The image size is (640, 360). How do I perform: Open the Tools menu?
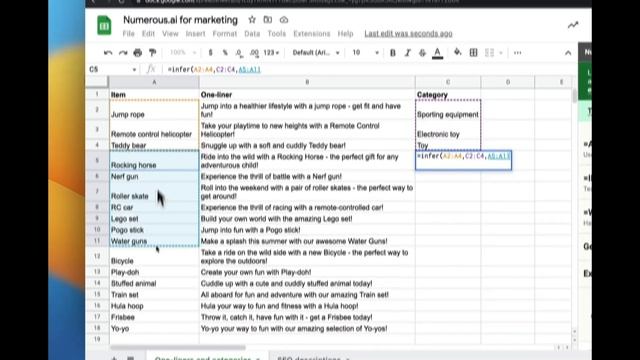click(277, 33)
